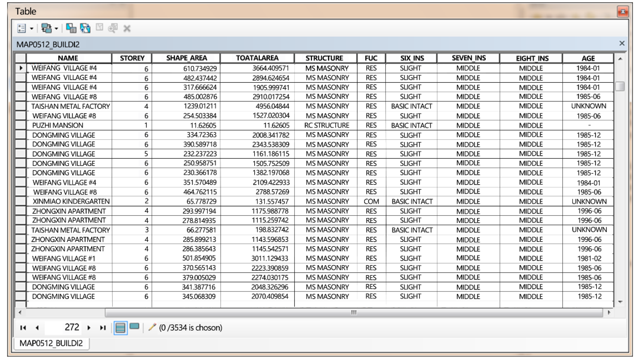Select row header for PUZHI MANSION row
638x364 pixels.
pyautogui.click(x=21, y=125)
